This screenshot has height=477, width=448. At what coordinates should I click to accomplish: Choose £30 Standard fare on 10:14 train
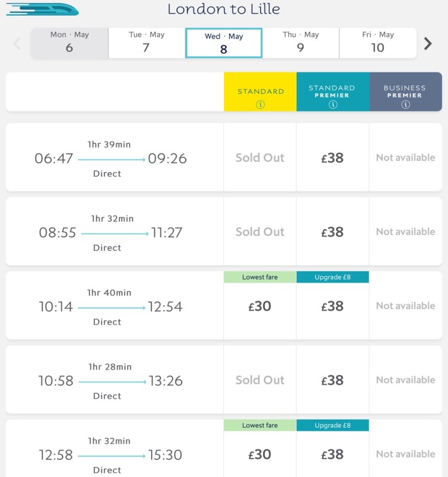tap(260, 306)
